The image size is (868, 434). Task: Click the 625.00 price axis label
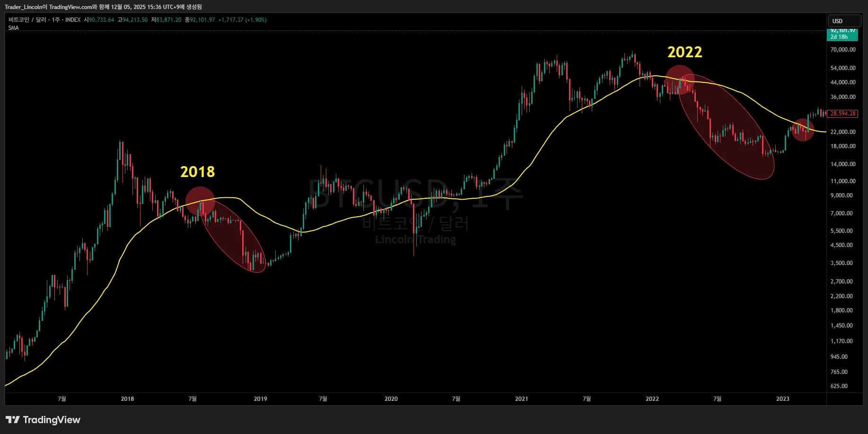click(x=839, y=386)
